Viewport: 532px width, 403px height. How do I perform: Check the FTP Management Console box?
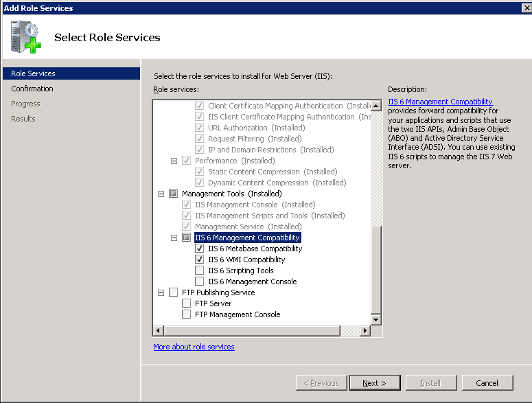tap(187, 314)
